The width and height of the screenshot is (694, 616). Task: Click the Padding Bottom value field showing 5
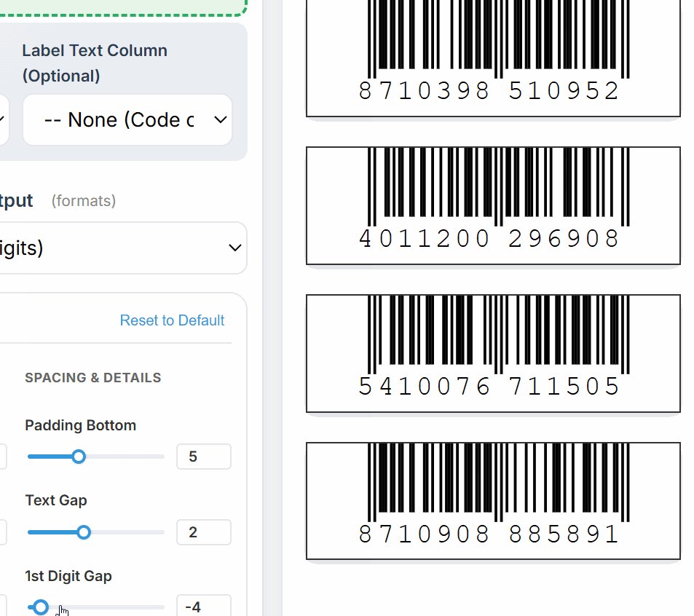pyautogui.click(x=203, y=457)
